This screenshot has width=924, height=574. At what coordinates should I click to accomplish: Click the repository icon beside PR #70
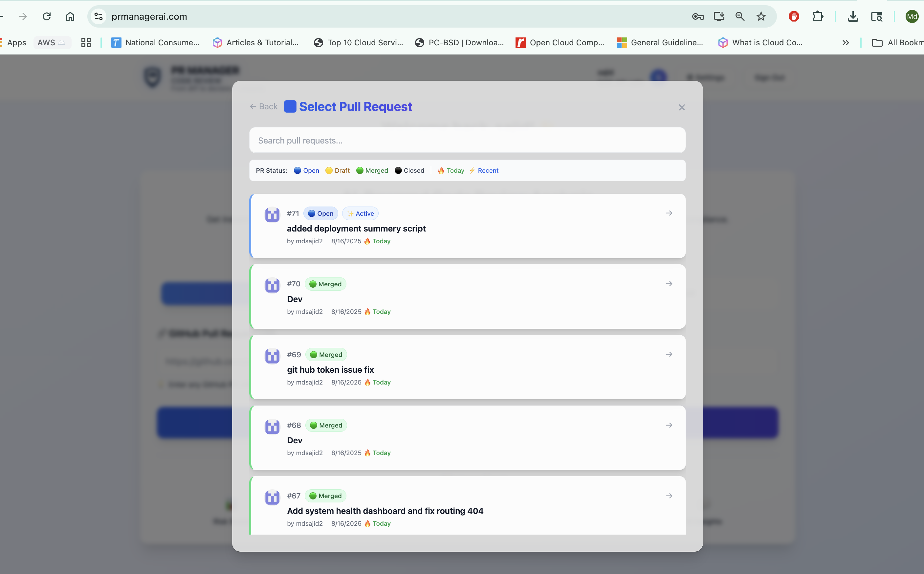click(x=272, y=285)
